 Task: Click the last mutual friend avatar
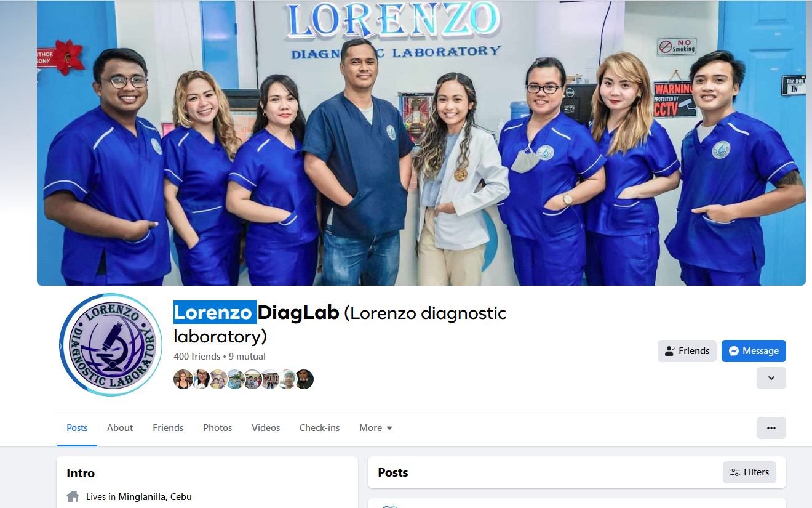(x=304, y=379)
